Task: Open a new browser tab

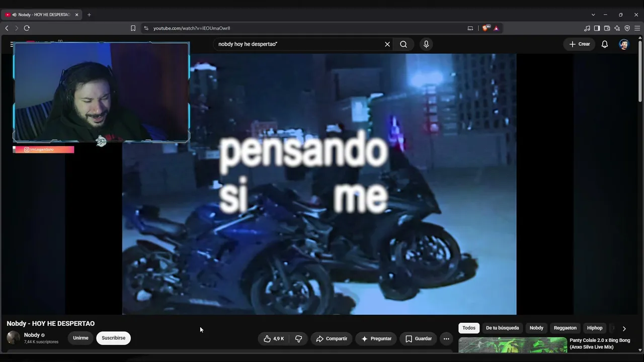Action: pos(89,15)
